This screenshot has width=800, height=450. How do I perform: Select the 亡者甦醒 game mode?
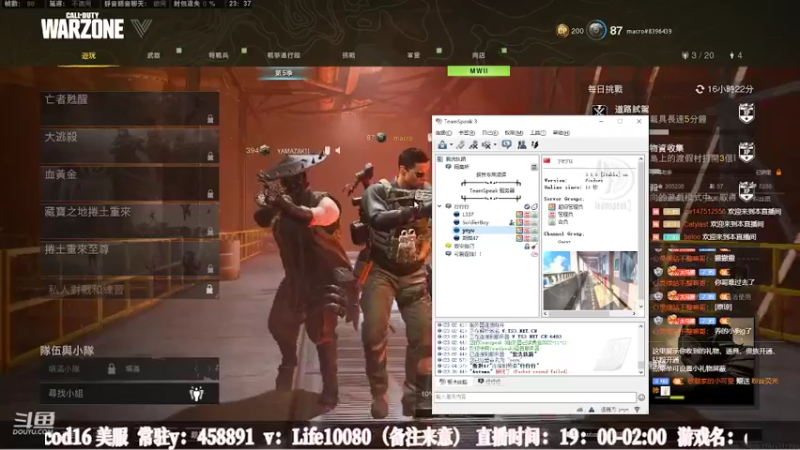point(130,108)
